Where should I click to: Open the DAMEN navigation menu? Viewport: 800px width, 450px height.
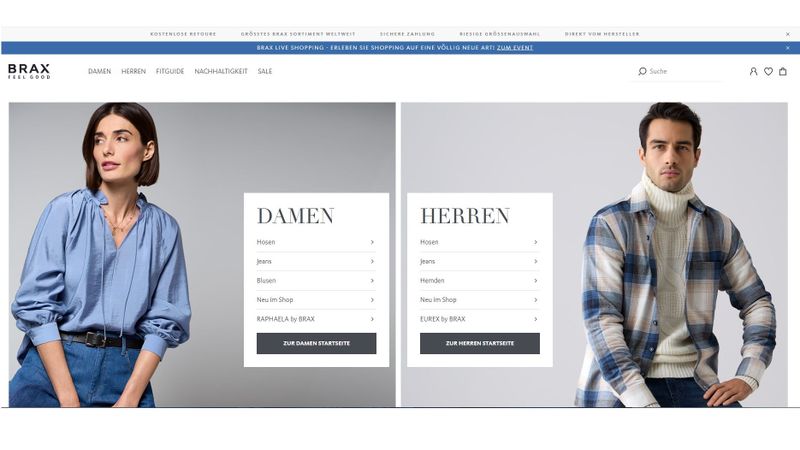[99, 71]
